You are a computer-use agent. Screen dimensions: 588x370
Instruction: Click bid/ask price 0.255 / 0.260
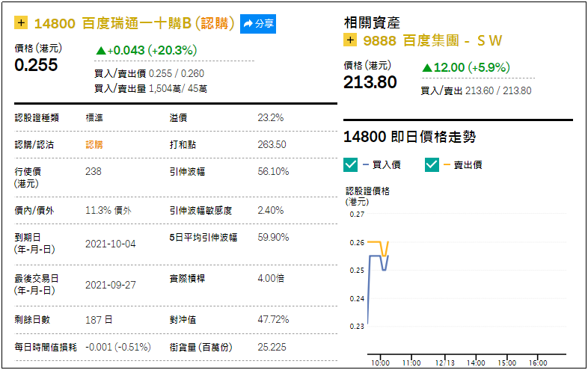(177, 73)
